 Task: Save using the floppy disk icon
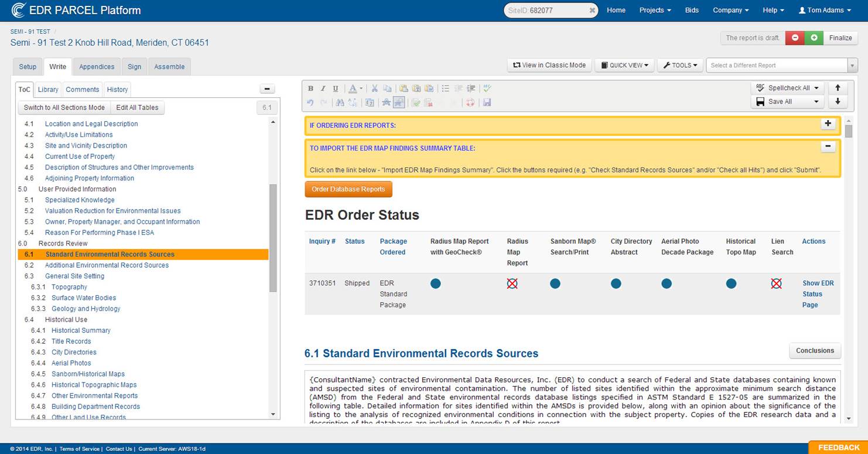(487, 103)
